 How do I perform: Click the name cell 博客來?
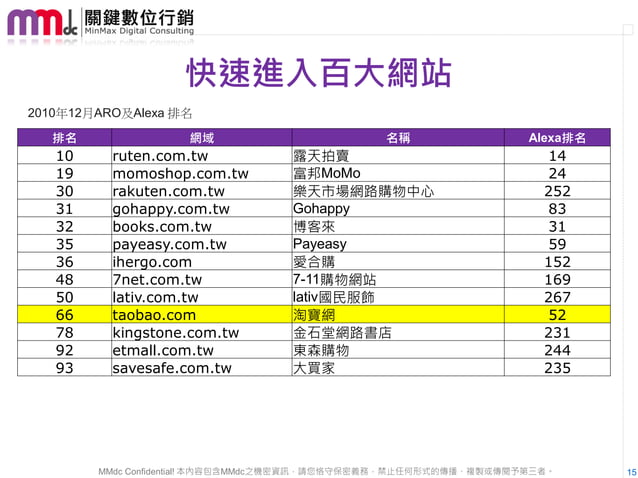(398, 227)
